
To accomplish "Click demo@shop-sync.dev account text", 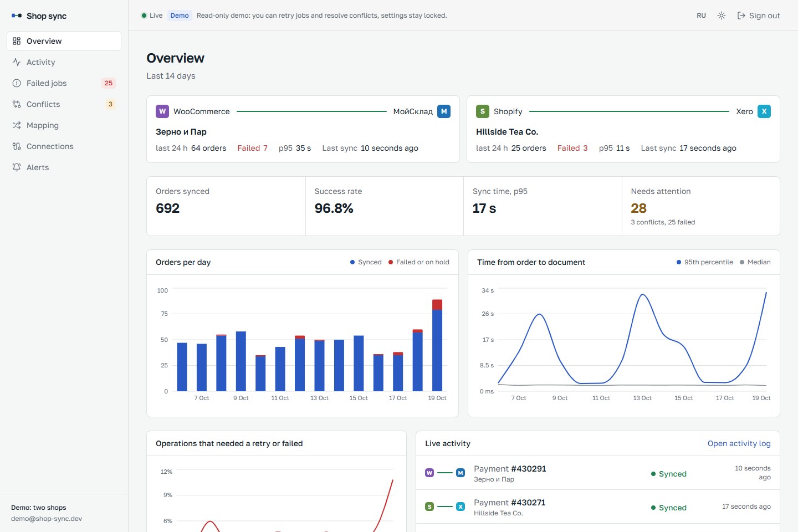I will pyautogui.click(x=47, y=519).
